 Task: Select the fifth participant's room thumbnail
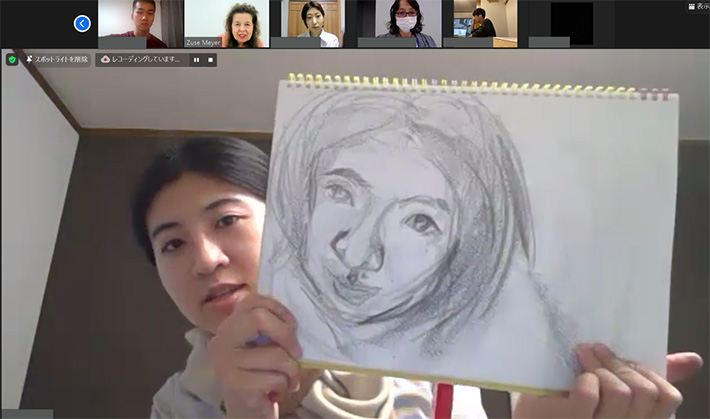(x=485, y=20)
